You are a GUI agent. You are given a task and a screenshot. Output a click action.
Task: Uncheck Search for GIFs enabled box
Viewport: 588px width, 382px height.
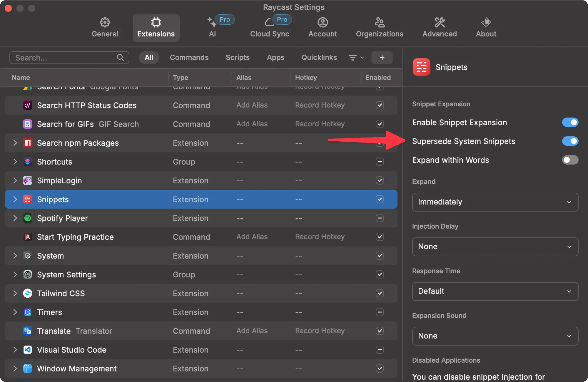[380, 124]
